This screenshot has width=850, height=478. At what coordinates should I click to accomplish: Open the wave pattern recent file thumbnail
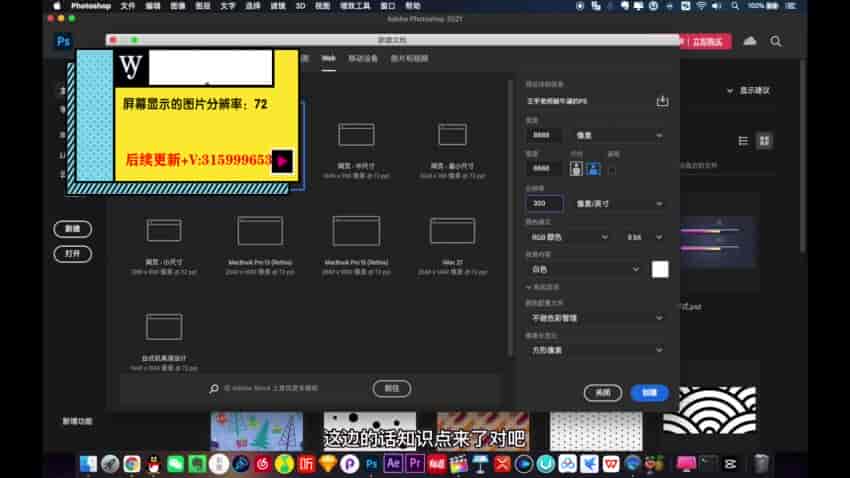(x=710, y=410)
